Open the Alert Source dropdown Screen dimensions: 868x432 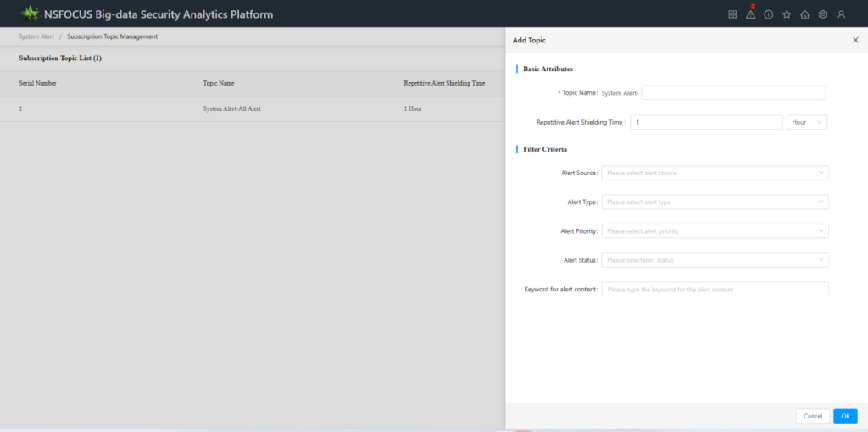[x=715, y=173]
